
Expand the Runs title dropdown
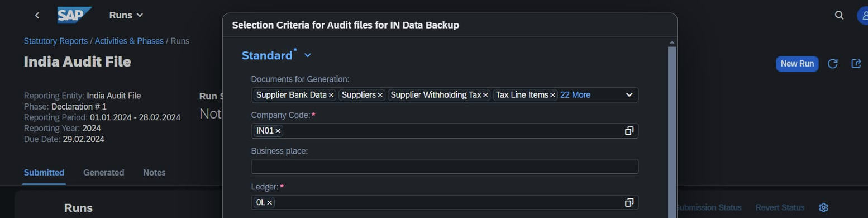(x=140, y=15)
